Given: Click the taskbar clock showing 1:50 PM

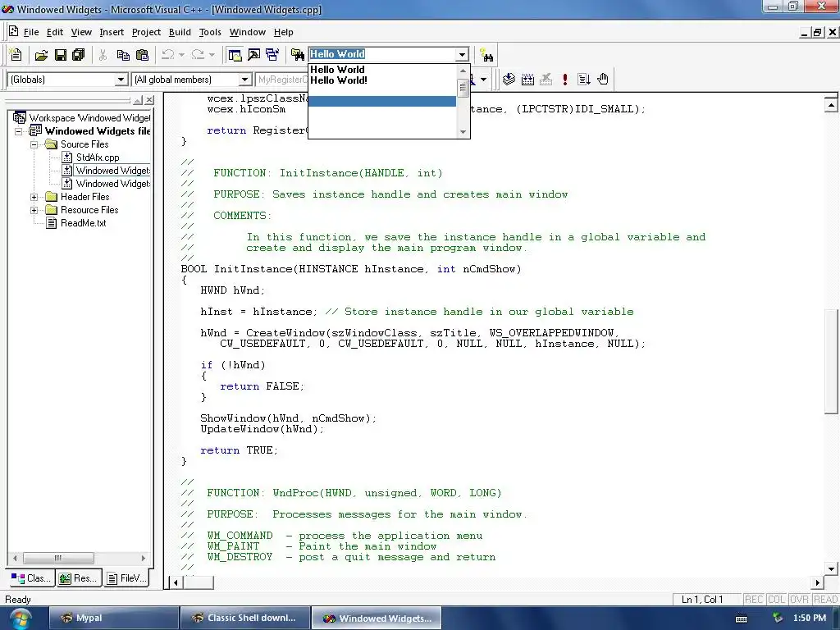Looking at the screenshot, I should [x=810, y=619].
